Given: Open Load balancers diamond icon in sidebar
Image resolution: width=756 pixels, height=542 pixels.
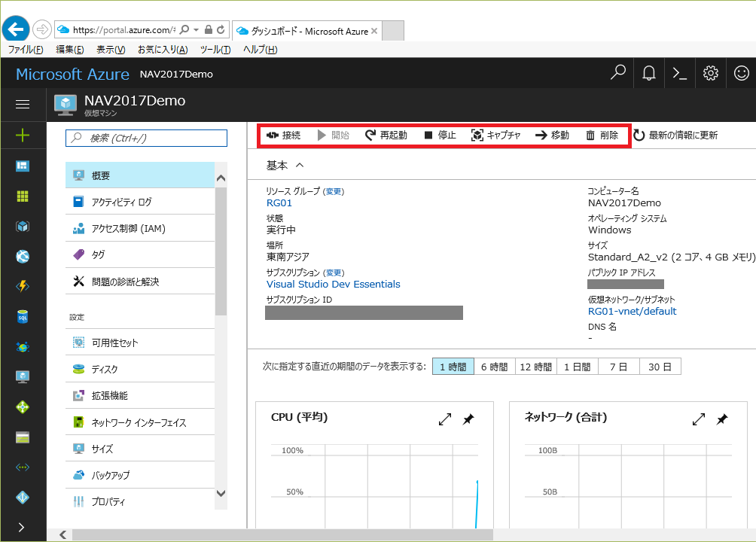Looking at the screenshot, I should (23, 407).
